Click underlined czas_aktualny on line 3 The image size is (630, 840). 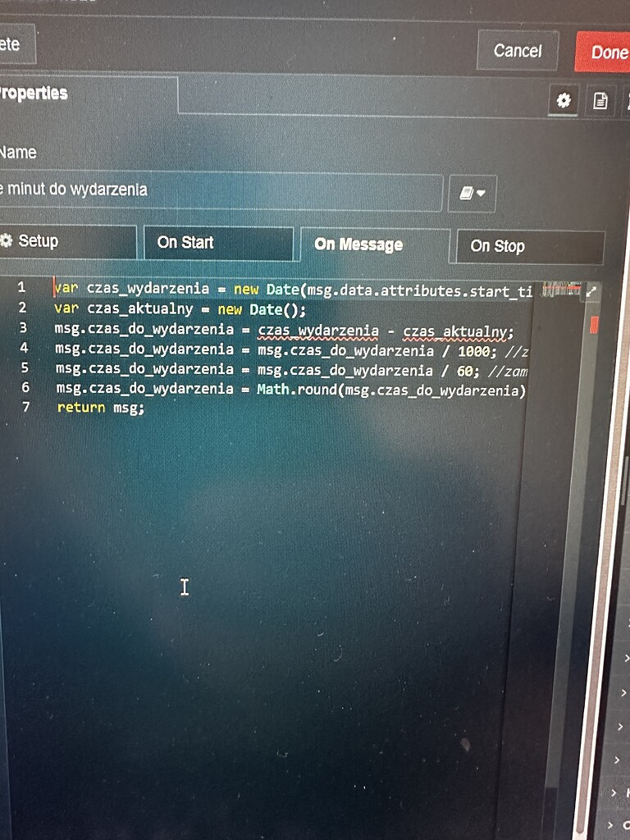click(454, 333)
